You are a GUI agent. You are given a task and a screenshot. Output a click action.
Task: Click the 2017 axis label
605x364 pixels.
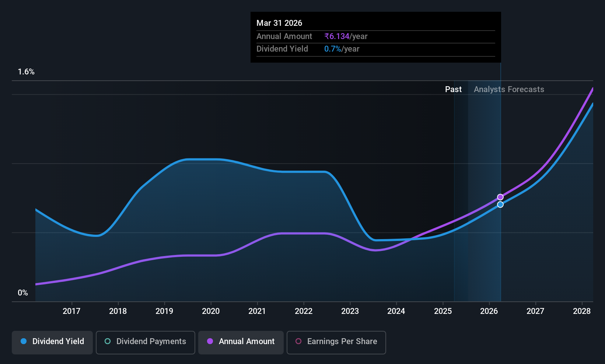click(71, 311)
